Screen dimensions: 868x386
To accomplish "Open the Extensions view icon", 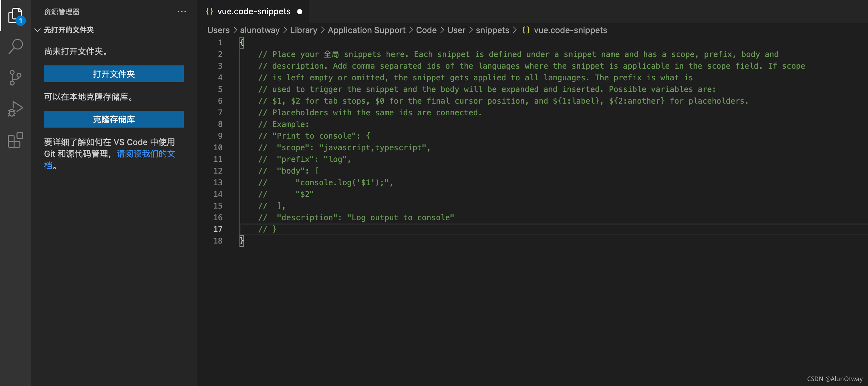I will (15, 140).
